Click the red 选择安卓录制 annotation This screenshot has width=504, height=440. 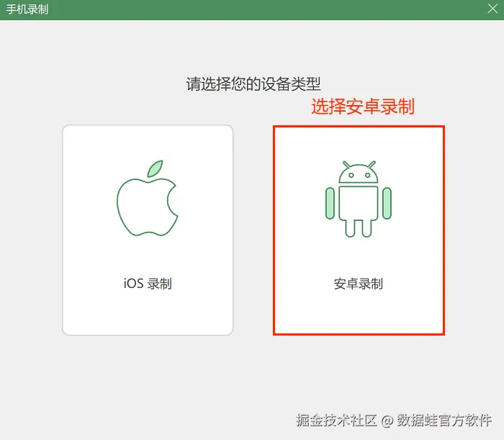[363, 107]
